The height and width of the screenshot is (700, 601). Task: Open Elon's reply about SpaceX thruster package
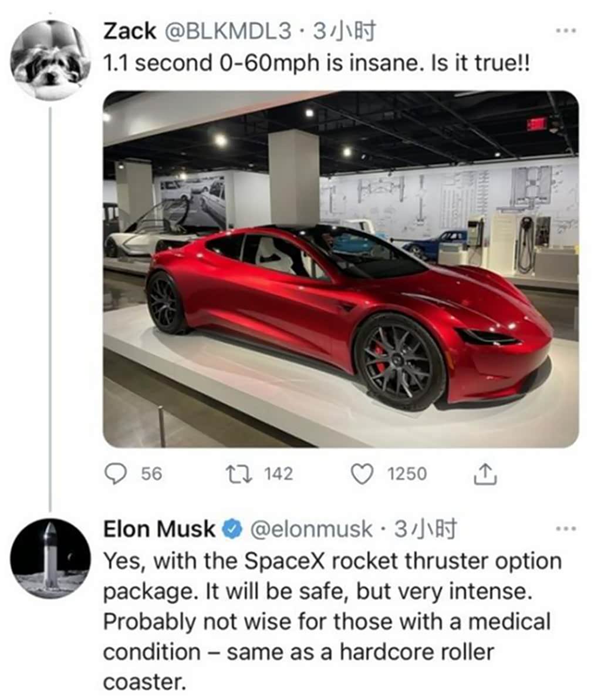coord(329,621)
